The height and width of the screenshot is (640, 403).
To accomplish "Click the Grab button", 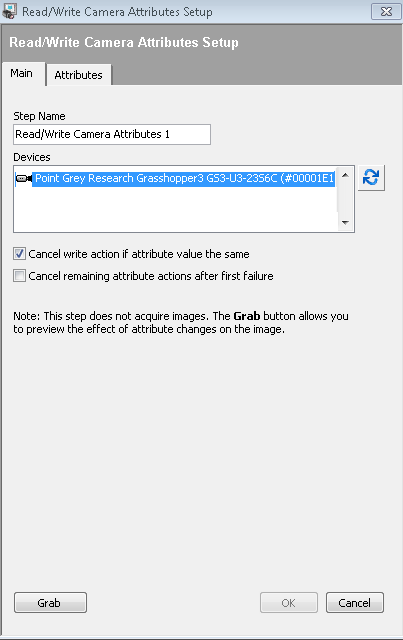I will click(50, 602).
